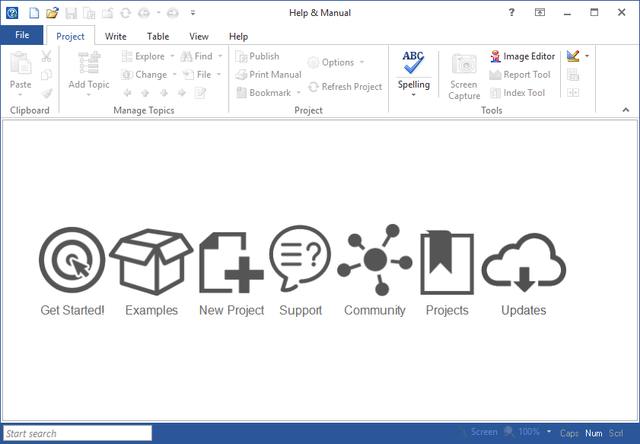Click new document icon in quick access toolbar
The height and width of the screenshot is (444, 640).
pos(33,12)
